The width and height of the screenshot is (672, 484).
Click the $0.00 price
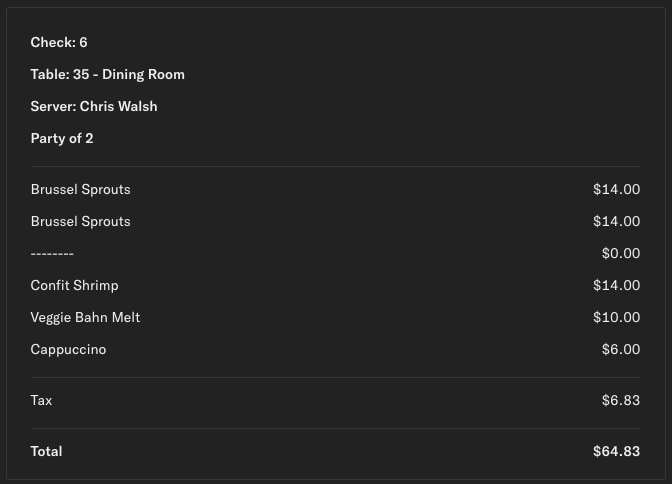[x=620, y=253]
